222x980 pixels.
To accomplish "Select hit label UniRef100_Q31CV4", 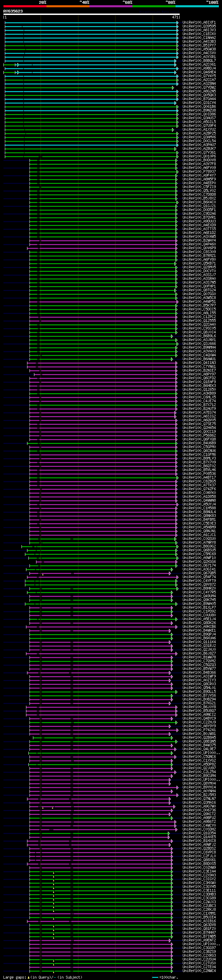I will [x=199, y=103].
